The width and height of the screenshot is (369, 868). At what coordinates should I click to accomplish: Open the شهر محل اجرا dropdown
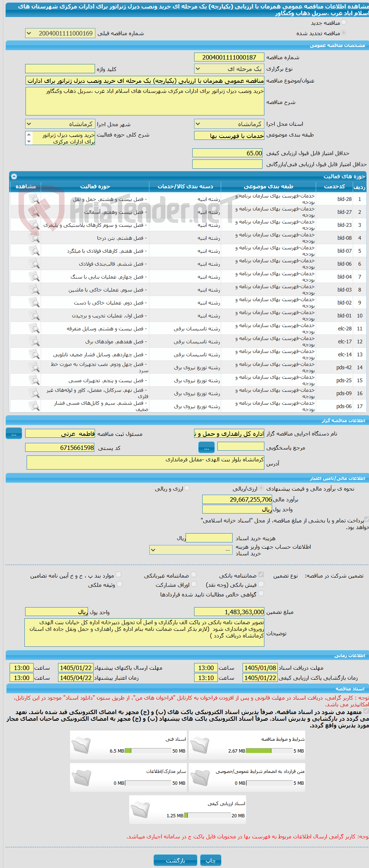click(60, 124)
